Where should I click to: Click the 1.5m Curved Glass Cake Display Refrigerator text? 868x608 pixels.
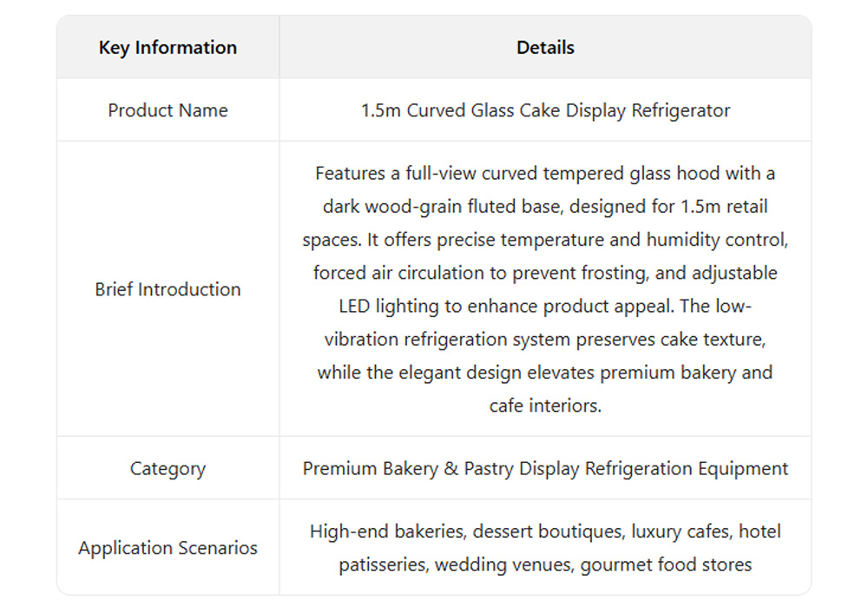545,110
